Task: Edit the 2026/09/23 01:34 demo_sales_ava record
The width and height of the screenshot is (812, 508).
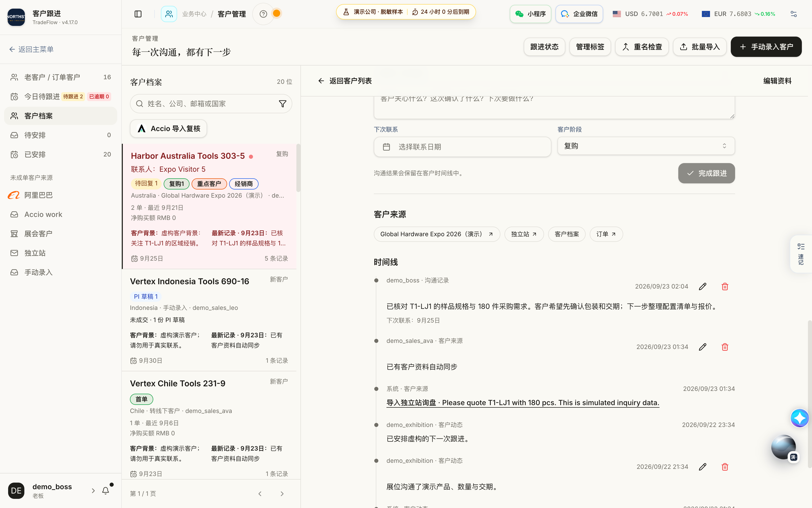Action: (703, 347)
